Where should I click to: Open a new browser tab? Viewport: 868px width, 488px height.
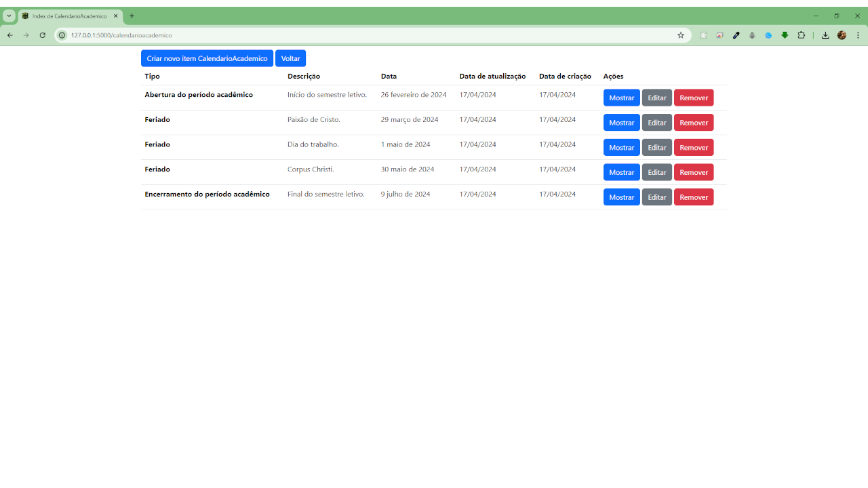tap(132, 16)
